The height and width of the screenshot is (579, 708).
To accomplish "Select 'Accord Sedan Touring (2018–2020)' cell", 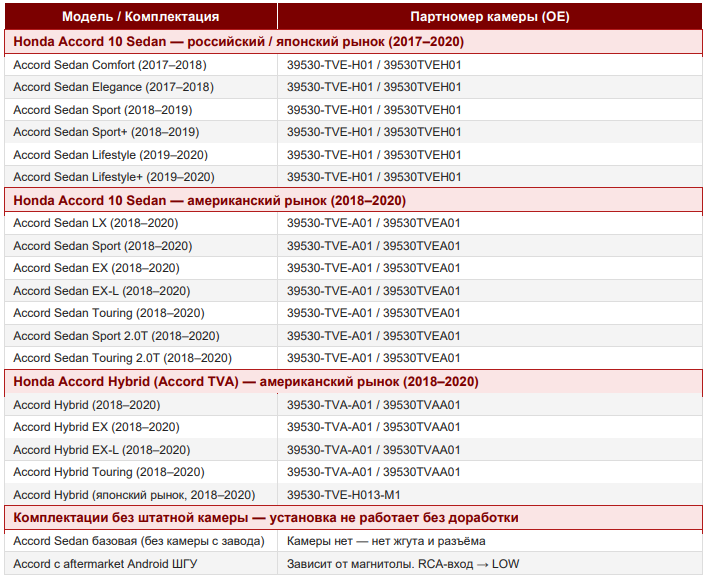I will click(140, 313).
